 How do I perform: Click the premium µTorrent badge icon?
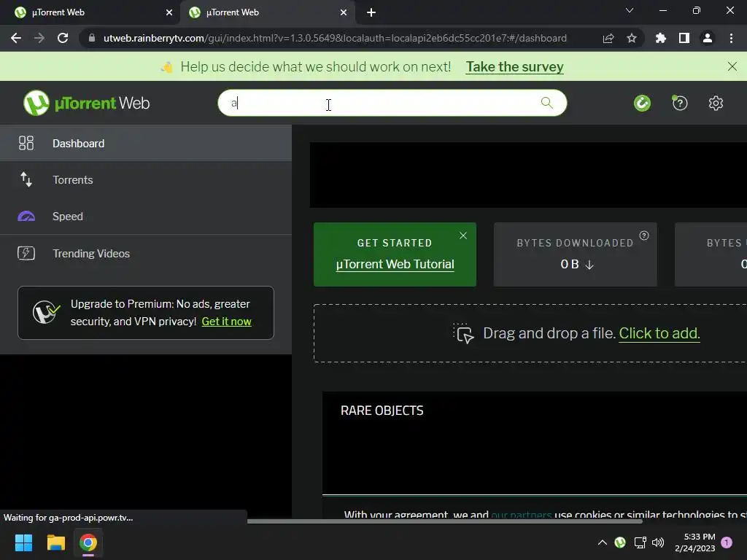[46, 312]
